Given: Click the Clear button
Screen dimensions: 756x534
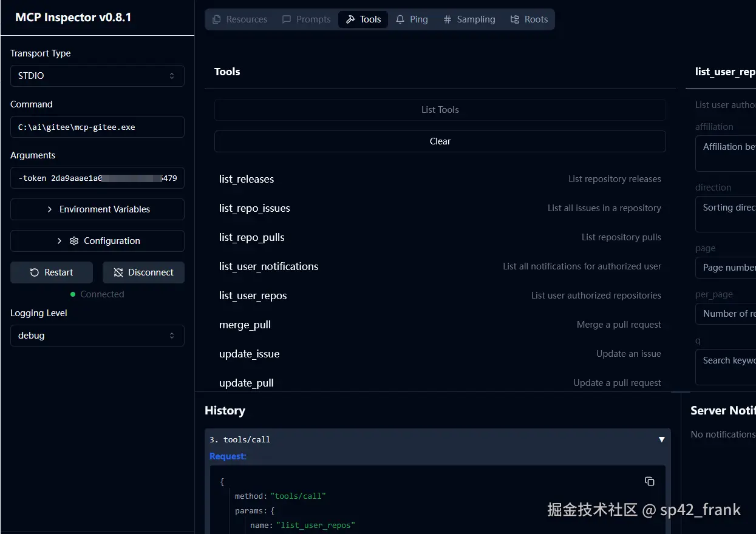Looking at the screenshot, I should [440, 141].
